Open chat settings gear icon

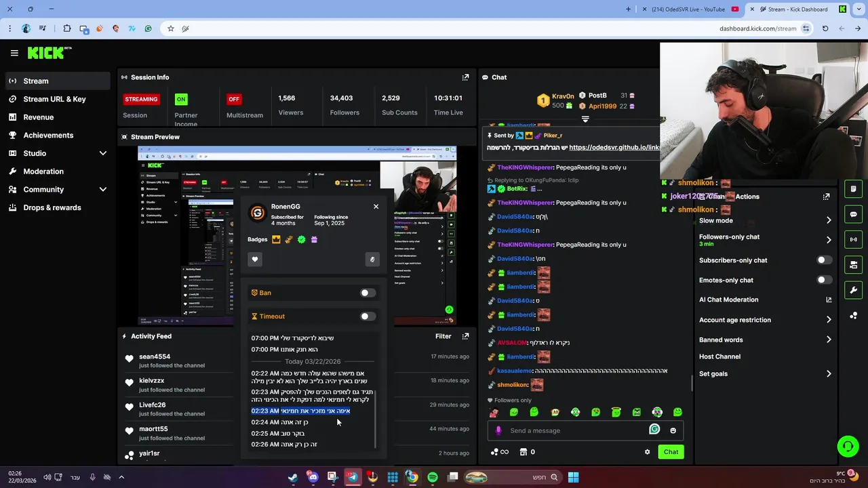[647, 452]
